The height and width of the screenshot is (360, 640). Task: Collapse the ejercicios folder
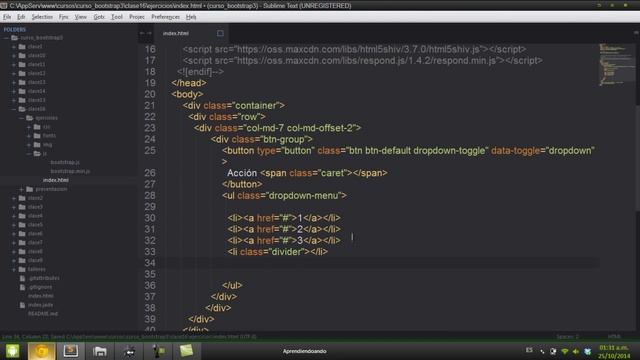tap(21, 118)
